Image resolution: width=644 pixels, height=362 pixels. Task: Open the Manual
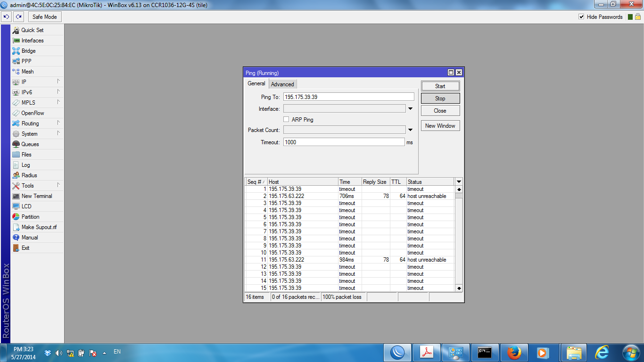37,238
